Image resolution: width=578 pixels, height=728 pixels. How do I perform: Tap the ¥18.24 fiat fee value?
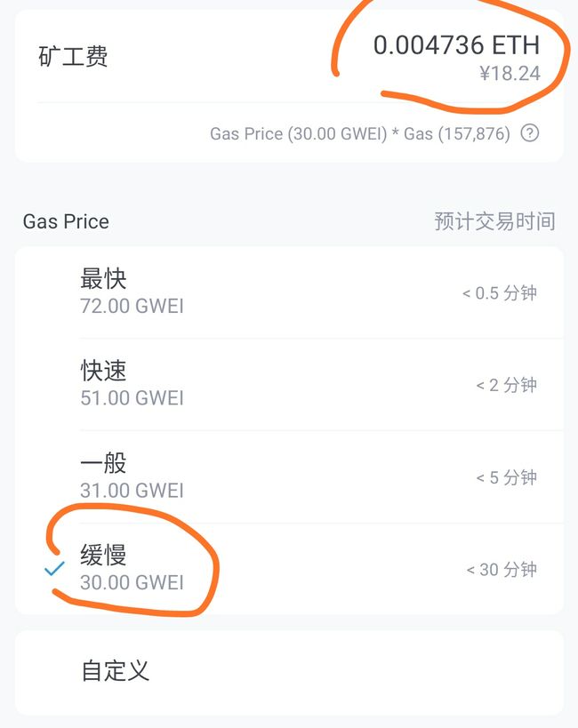pyautogui.click(x=510, y=74)
